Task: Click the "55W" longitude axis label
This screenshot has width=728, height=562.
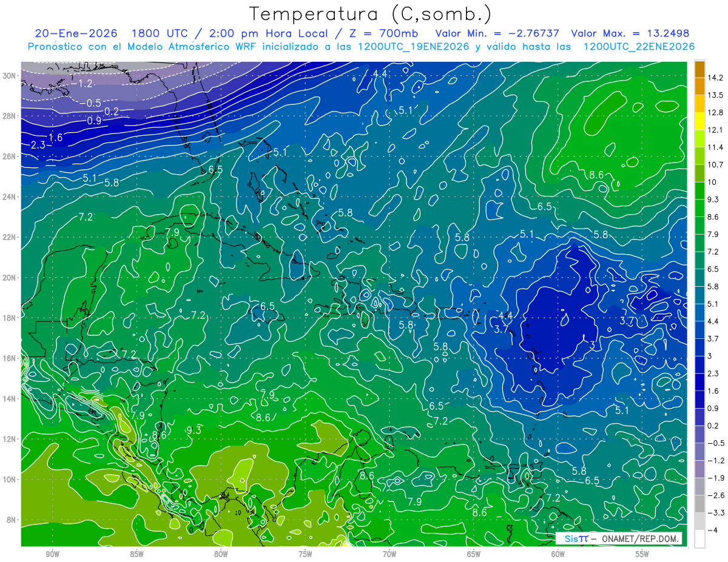Action: click(642, 554)
